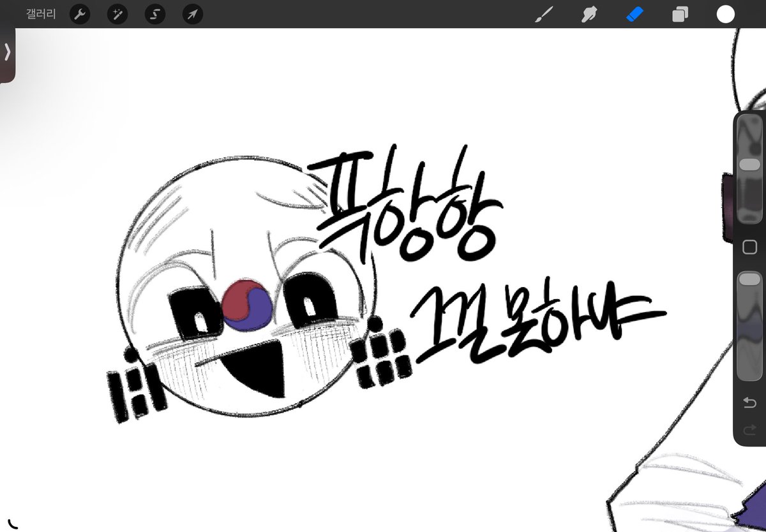766x532 pixels.
Task: Select the Smudge finger tool
Action: point(589,14)
